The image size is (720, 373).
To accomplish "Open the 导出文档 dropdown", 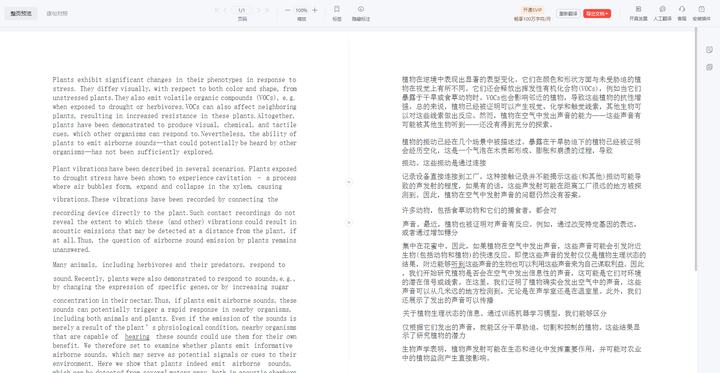I will tap(597, 13).
